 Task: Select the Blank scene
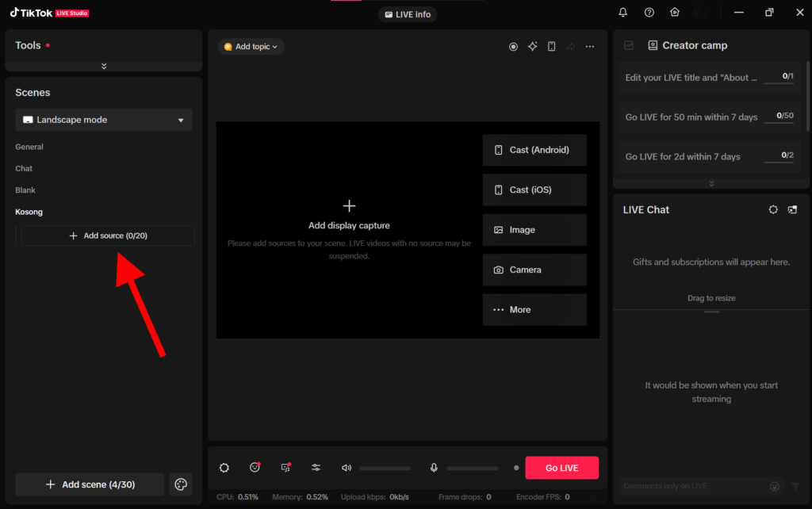(x=25, y=190)
